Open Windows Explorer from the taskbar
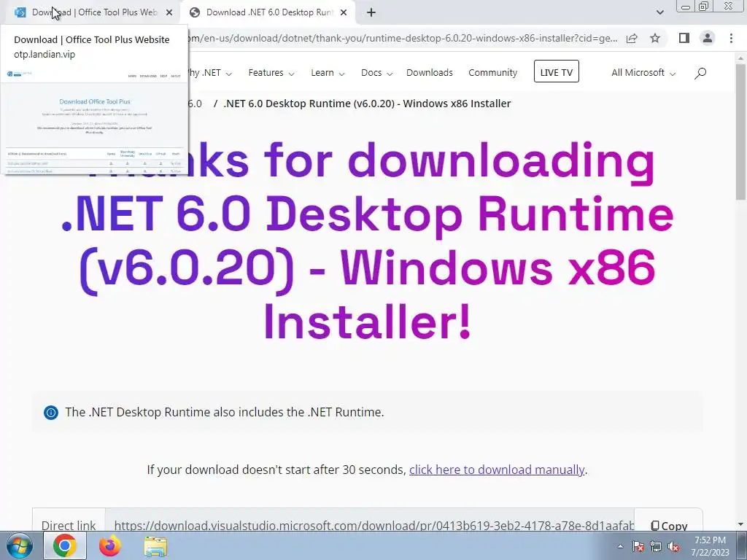 [155, 546]
